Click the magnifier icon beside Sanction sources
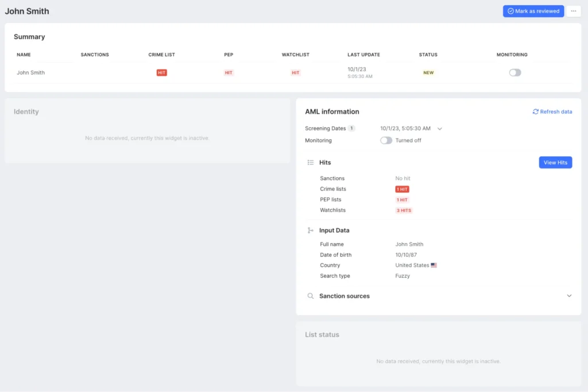Viewport: 588px width, 392px height. click(309, 296)
